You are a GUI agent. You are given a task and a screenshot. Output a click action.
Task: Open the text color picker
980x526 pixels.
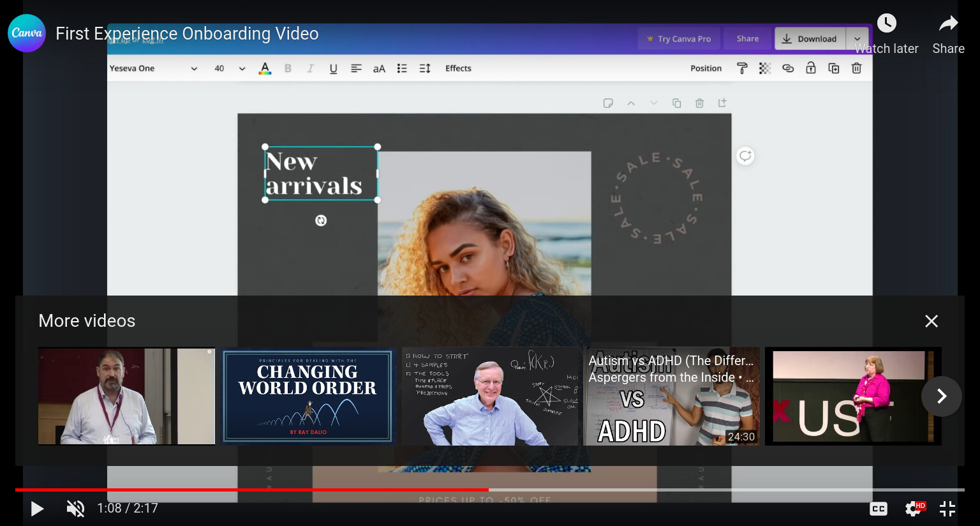[265, 68]
